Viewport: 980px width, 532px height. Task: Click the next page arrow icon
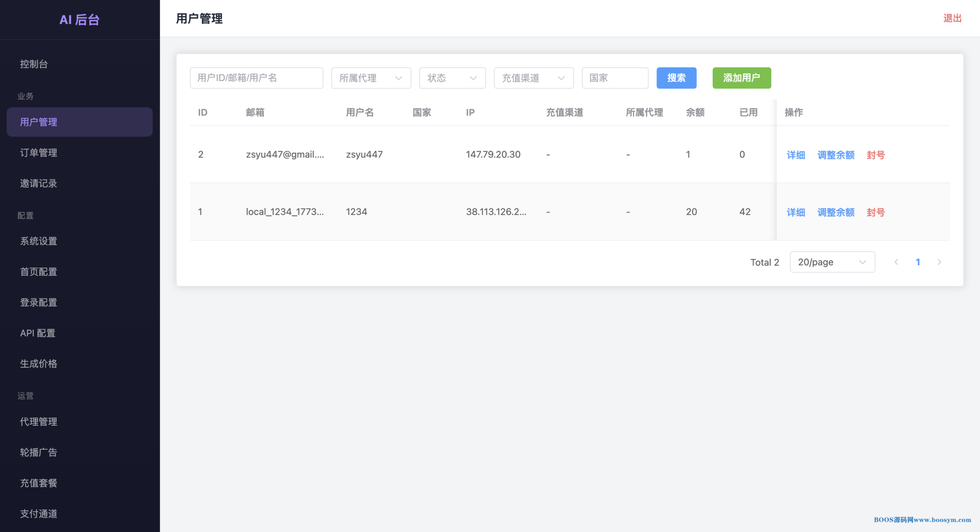[939, 262]
